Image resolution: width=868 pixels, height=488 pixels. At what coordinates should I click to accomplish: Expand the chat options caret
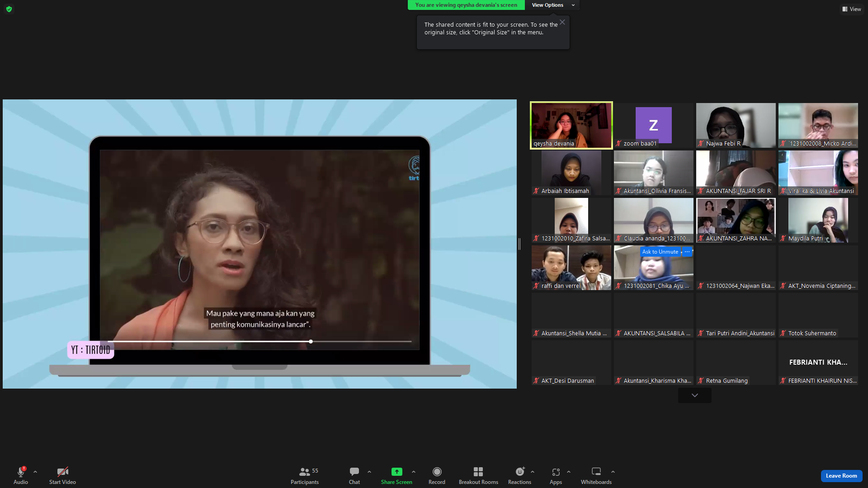pos(369,472)
